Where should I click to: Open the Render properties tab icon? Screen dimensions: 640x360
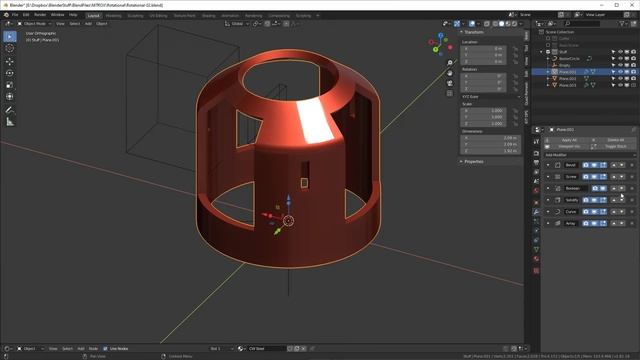click(x=536, y=153)
